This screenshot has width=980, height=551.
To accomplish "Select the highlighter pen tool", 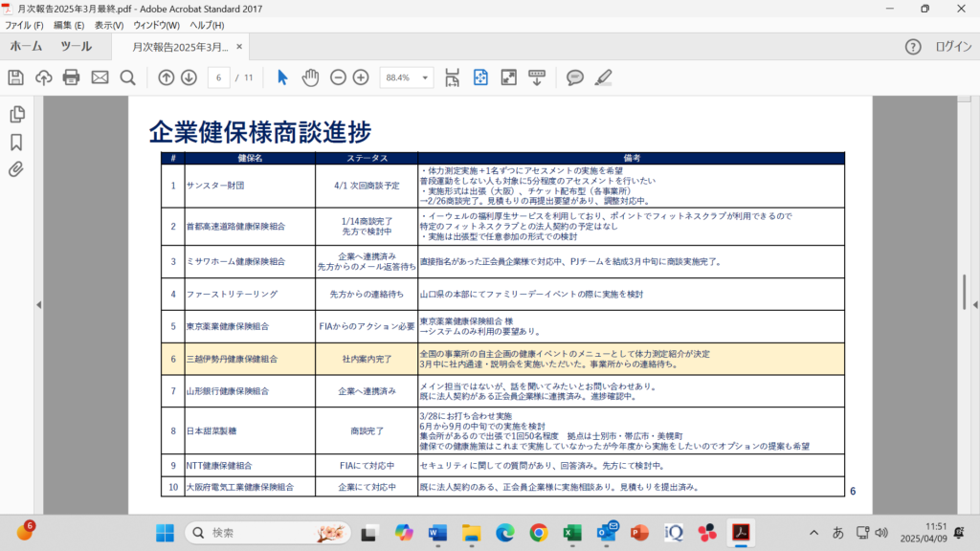I will point(603,77).
